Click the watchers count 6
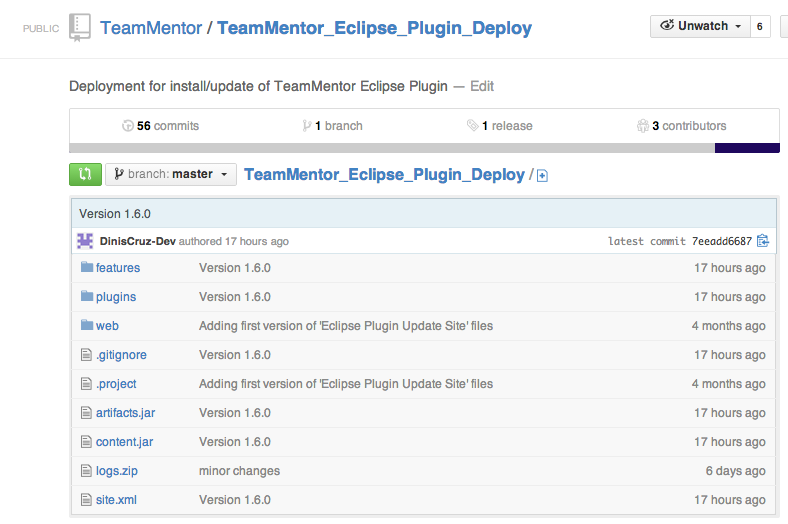This screenshot has height=524, width=788. click(x=760, y=26)
